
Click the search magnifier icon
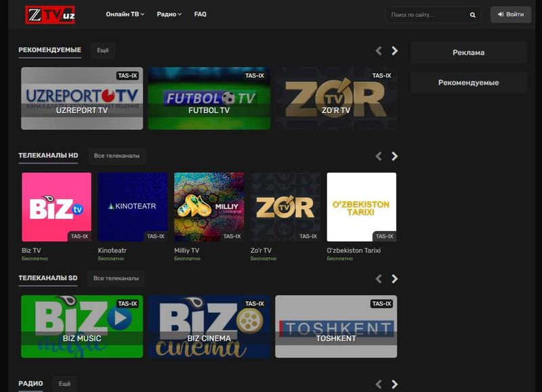pyautogui.click(x=472, y=15)
